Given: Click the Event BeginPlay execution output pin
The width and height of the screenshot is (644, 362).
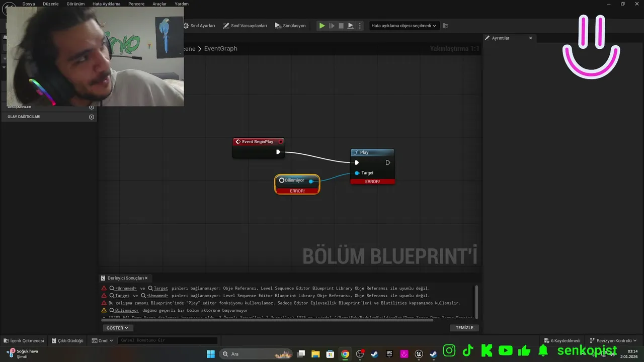Looking at the screenshot, I should [278, 152].
